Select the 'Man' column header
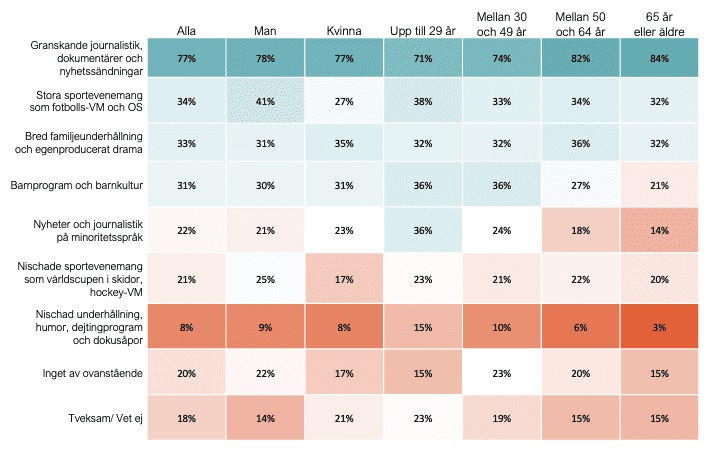Screen dimensions: 725x460 coord(264,30)
